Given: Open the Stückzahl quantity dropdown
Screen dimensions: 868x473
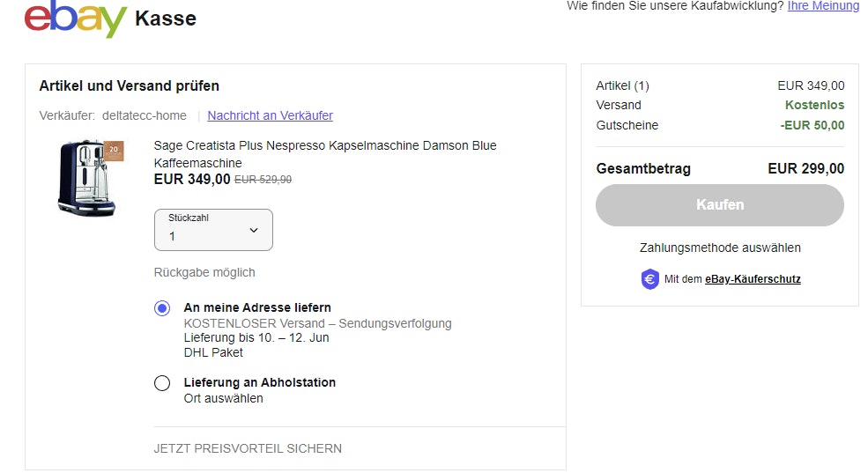Looking at the screenshot, I should (213, 230).
